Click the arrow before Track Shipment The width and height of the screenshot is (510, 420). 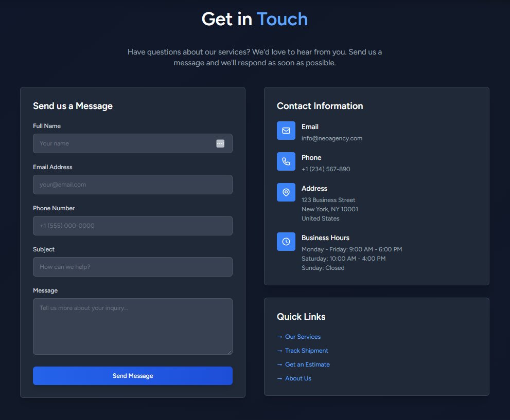(279, 351)
